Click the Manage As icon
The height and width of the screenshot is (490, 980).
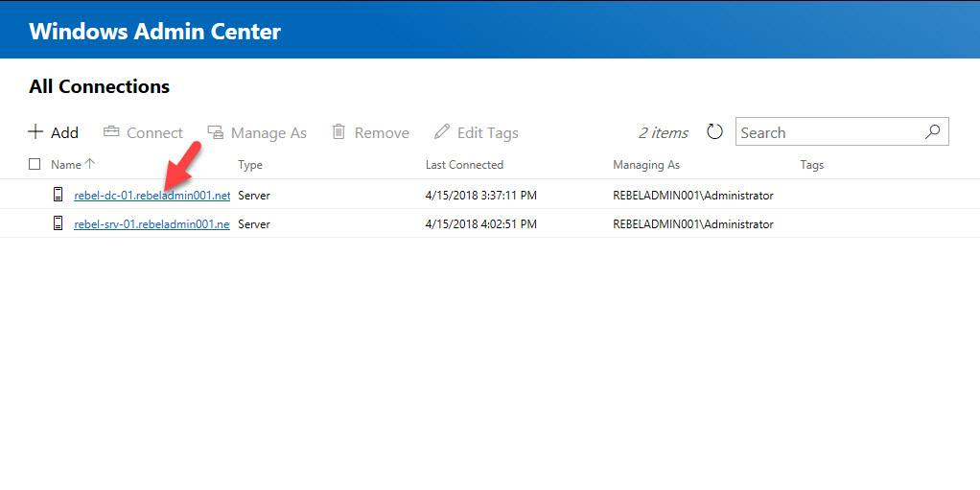pos(216,132)
